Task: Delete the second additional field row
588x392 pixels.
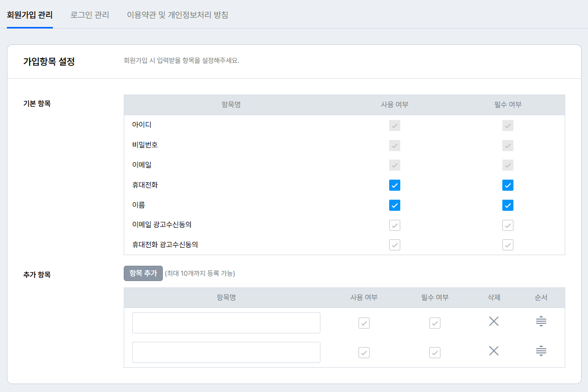Action: pos(494,351)
